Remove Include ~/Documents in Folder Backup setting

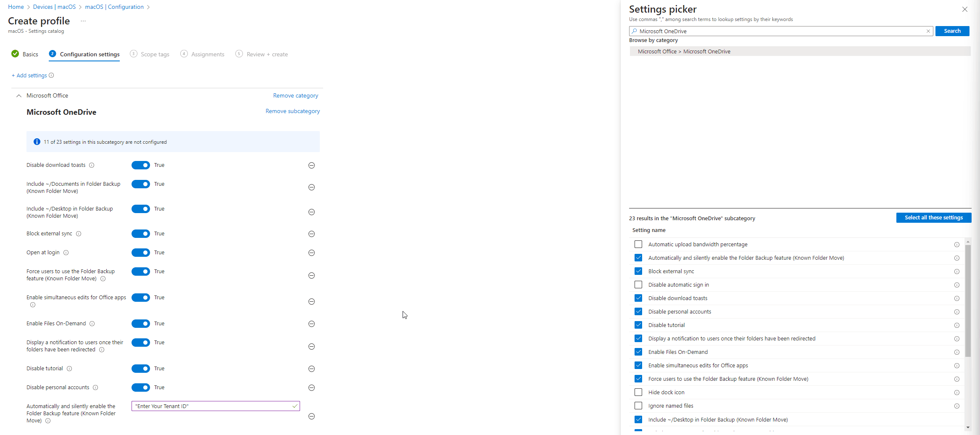(x=311, y=187)
